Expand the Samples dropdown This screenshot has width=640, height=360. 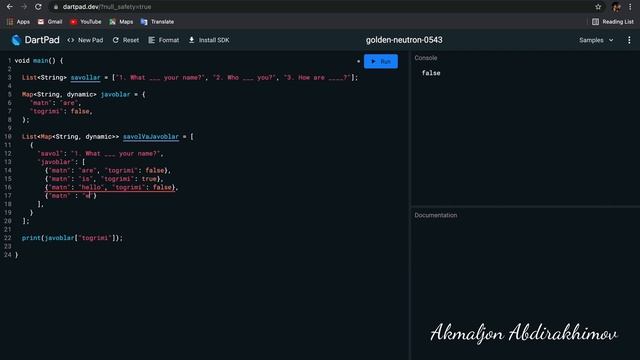coord(596,40)
